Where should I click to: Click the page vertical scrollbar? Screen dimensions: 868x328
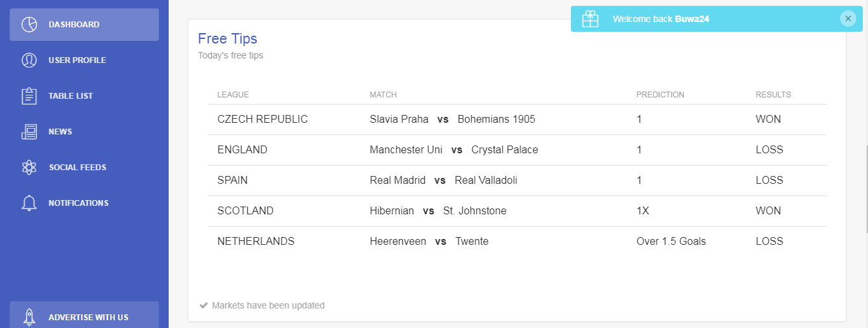[x=865, y=188]
